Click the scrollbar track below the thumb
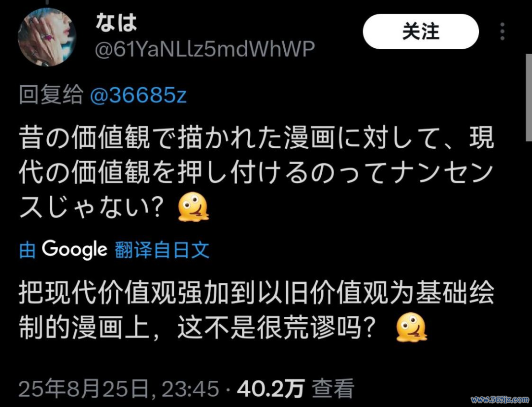The width and height of the screenshot is (532, 407). 529,271
